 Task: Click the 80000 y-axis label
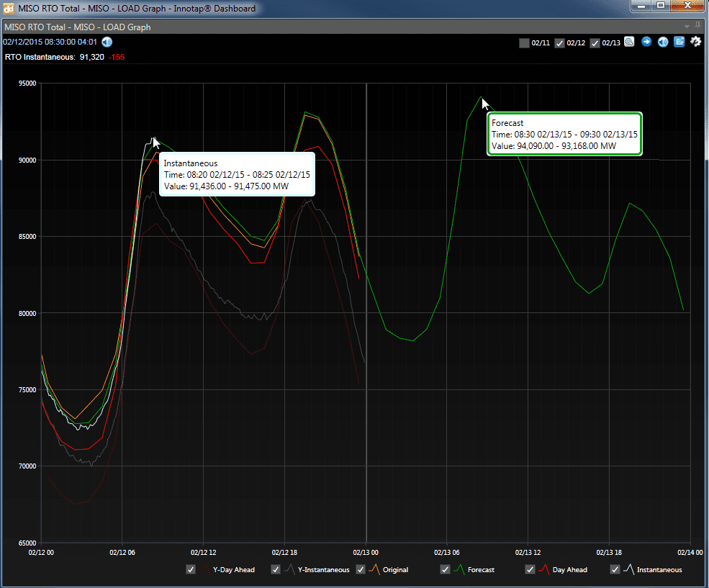[x=27, y=313]
